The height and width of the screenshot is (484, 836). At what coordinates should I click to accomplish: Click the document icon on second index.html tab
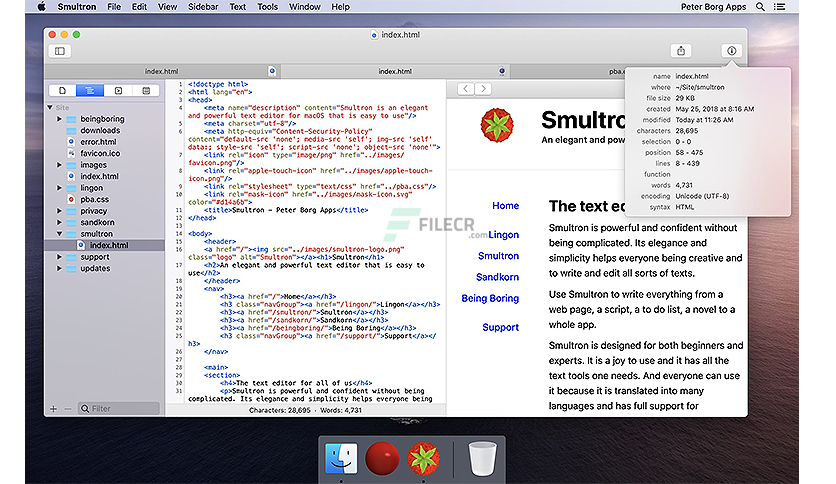click(x=502, y=71)
